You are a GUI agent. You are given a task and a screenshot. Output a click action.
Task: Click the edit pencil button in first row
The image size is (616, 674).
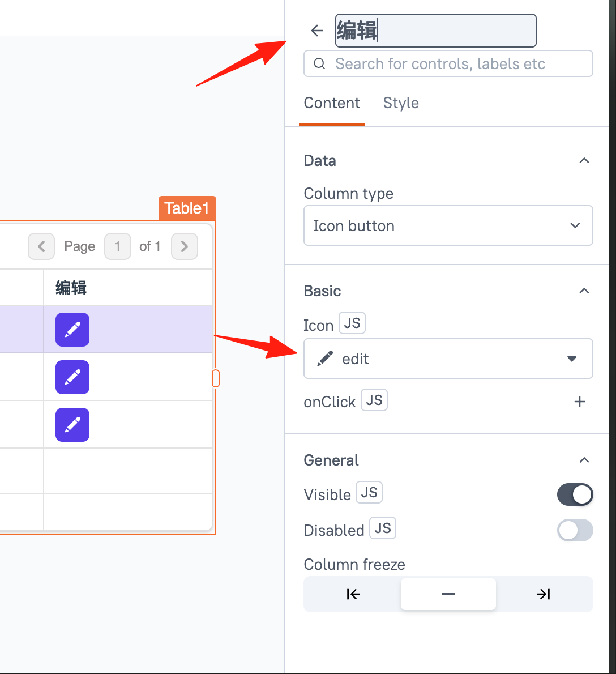72,330
